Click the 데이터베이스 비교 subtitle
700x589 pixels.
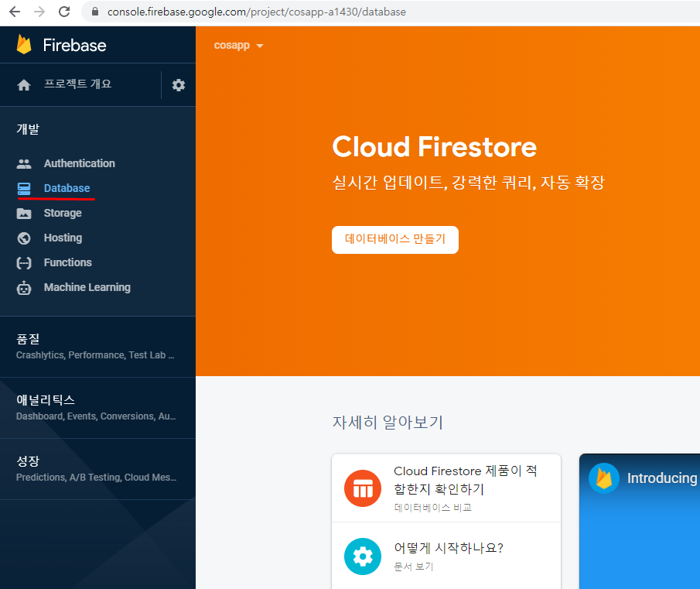tap(432, 508)
